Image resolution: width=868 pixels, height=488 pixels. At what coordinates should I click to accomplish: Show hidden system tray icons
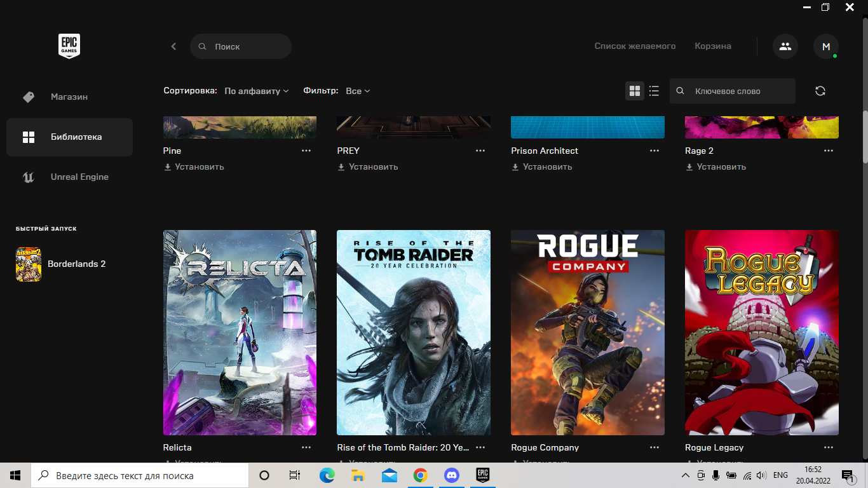pyautogui.click(x=685, y=475)
